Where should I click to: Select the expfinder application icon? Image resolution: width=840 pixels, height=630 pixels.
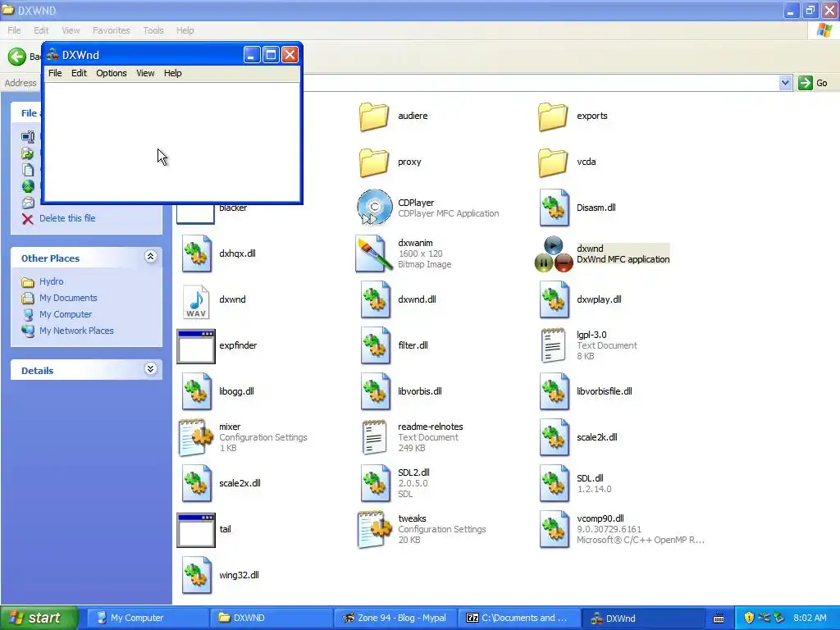[196, 346]
